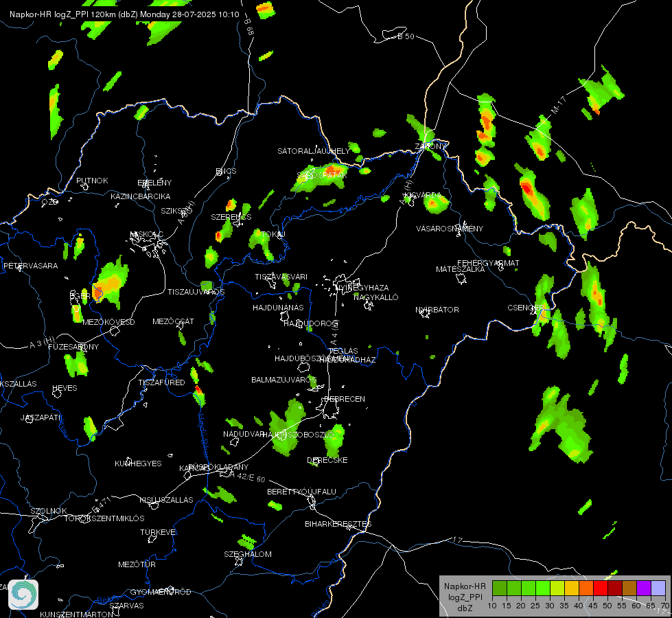The width and height of the screenshot is (672, 618).
Task: Click the KAZINCBARCIKA town label
Action: [141, 196]
